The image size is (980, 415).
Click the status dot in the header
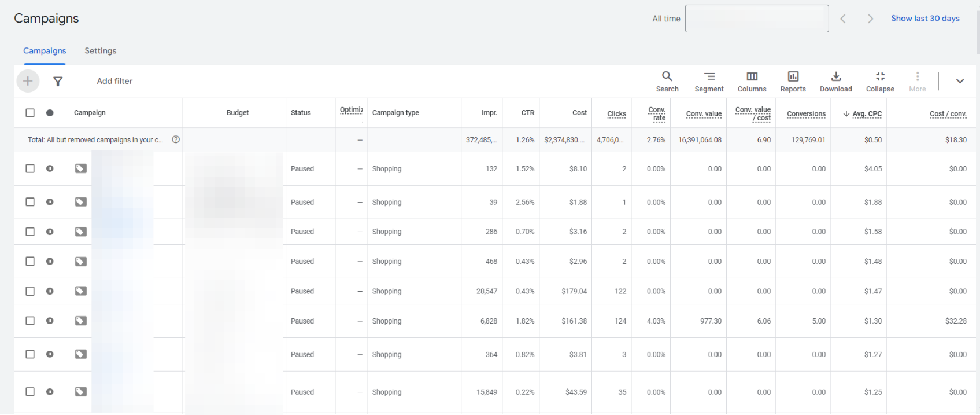click(50, 113)
